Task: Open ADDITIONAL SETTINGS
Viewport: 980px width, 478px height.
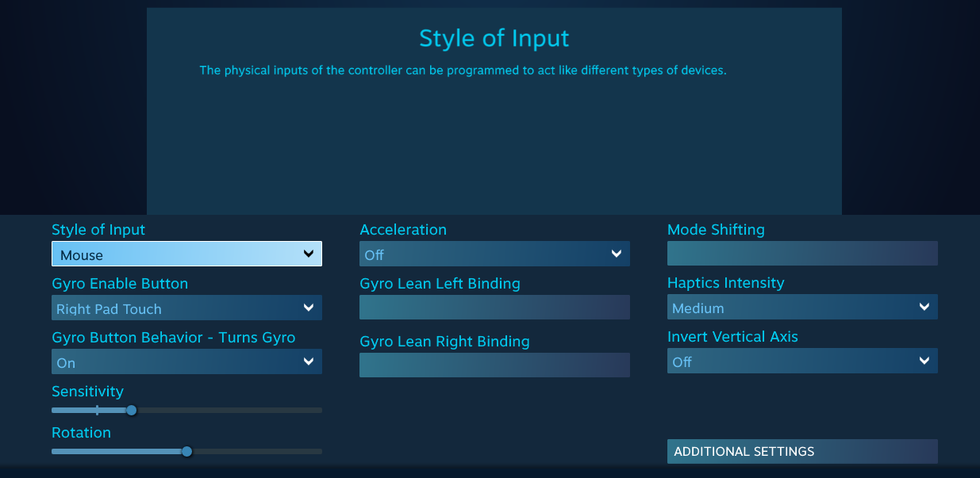Action: pos(802,451)
